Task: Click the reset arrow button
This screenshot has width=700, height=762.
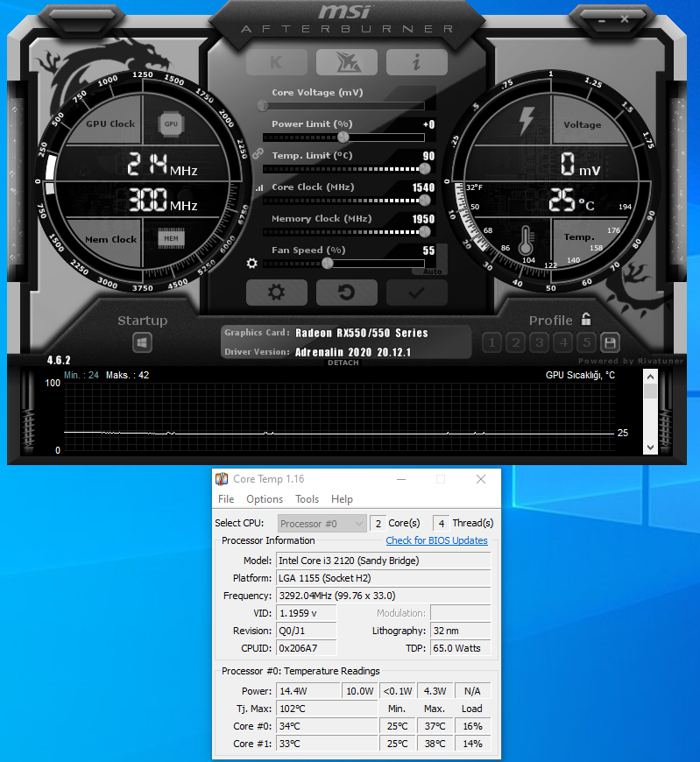Action: 347,293
